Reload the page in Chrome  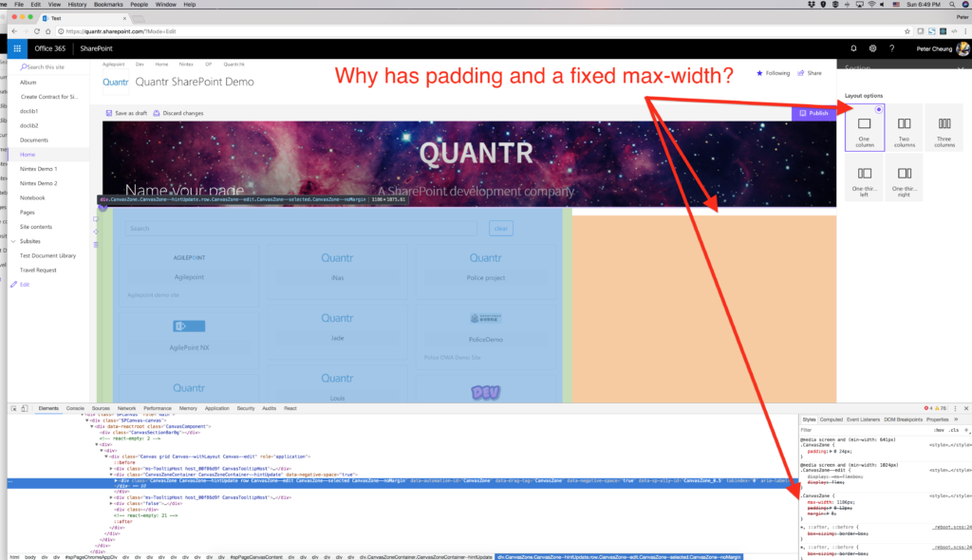(37, 31)
